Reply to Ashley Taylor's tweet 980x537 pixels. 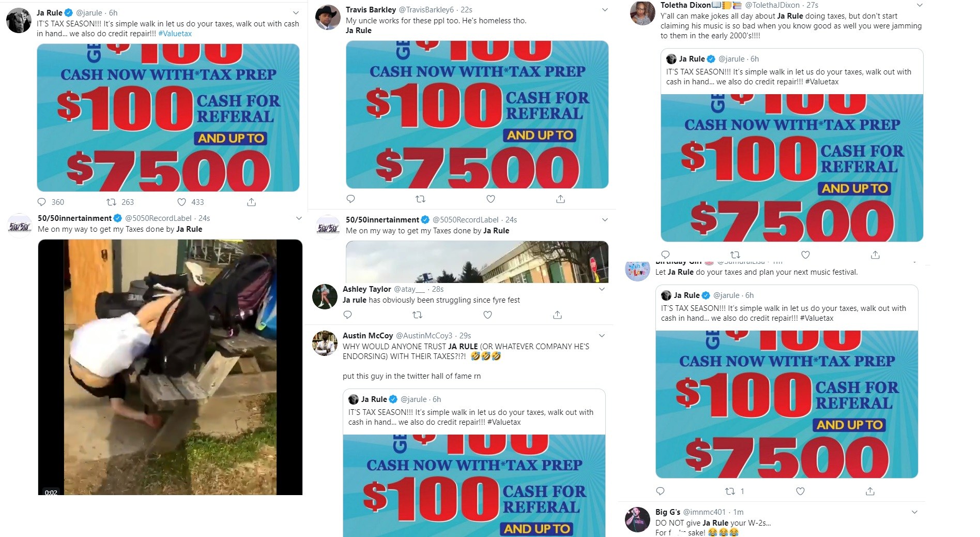pos(348,315)
